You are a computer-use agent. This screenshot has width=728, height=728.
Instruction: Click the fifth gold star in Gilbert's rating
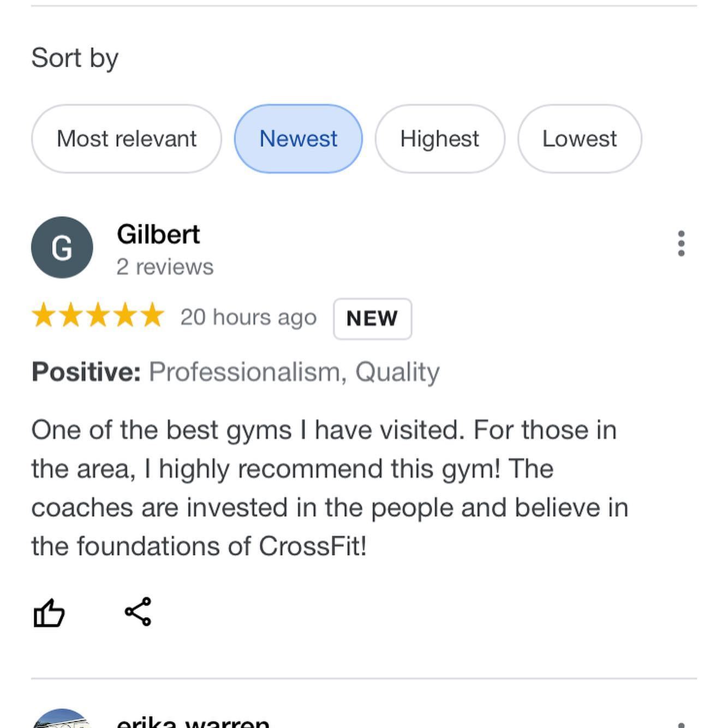coord(152,316)
